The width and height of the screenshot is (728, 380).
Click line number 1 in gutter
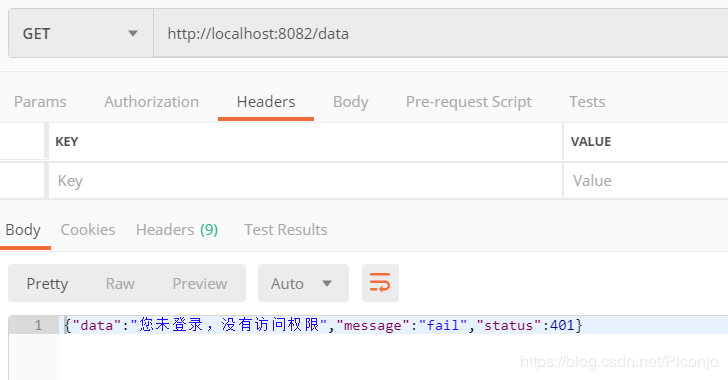tap(38, 325)
